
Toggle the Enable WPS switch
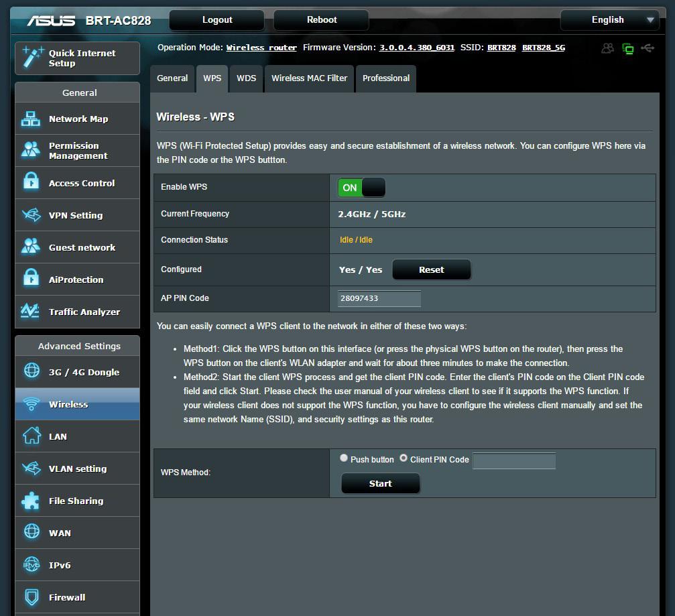361,188
